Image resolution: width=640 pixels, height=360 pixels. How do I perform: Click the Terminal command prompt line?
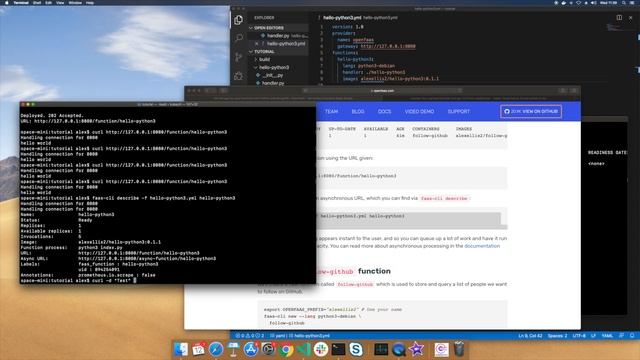coord(78,280)
